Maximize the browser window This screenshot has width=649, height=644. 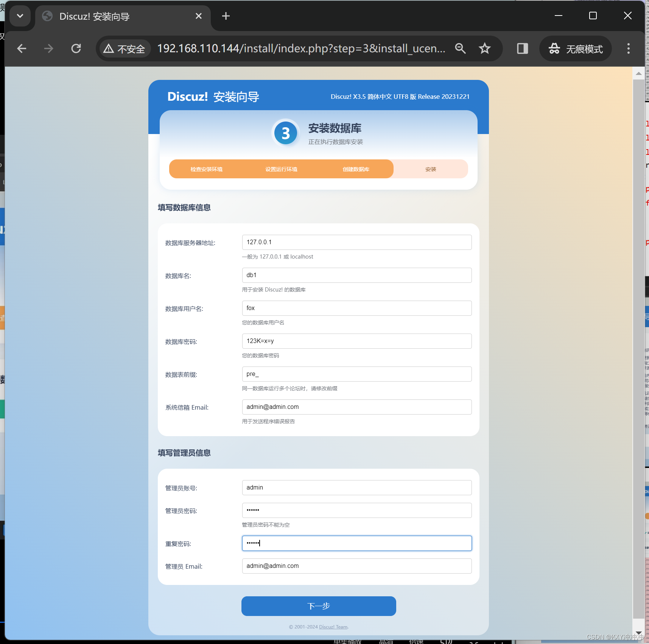(x=593, y=16)
